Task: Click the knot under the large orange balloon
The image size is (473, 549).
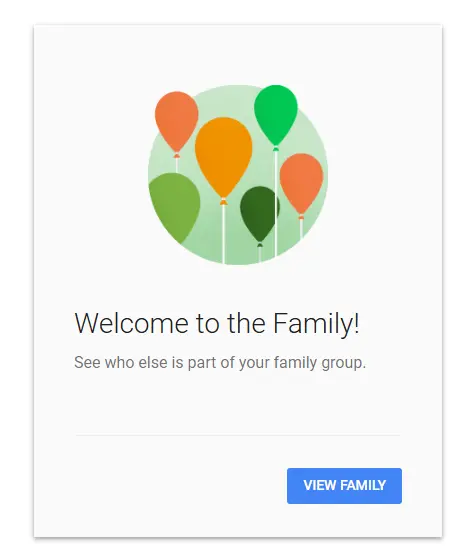Action: pyautogui.click(x=223, y=201)
